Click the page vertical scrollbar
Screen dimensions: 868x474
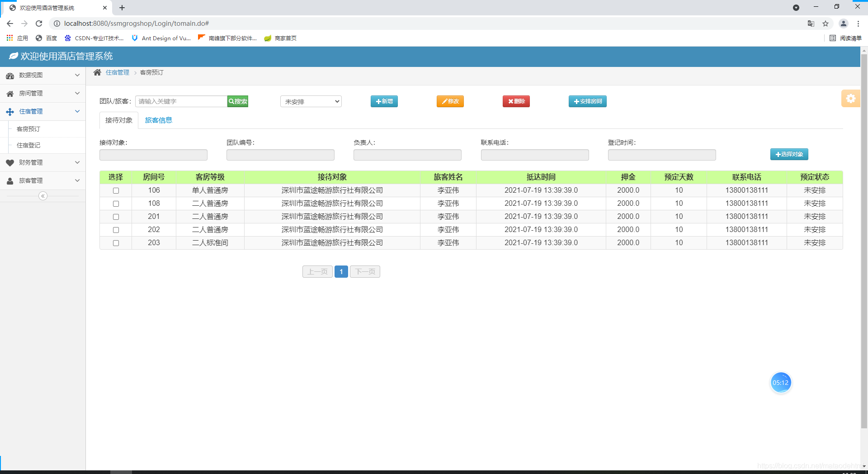tap(864, 242)
